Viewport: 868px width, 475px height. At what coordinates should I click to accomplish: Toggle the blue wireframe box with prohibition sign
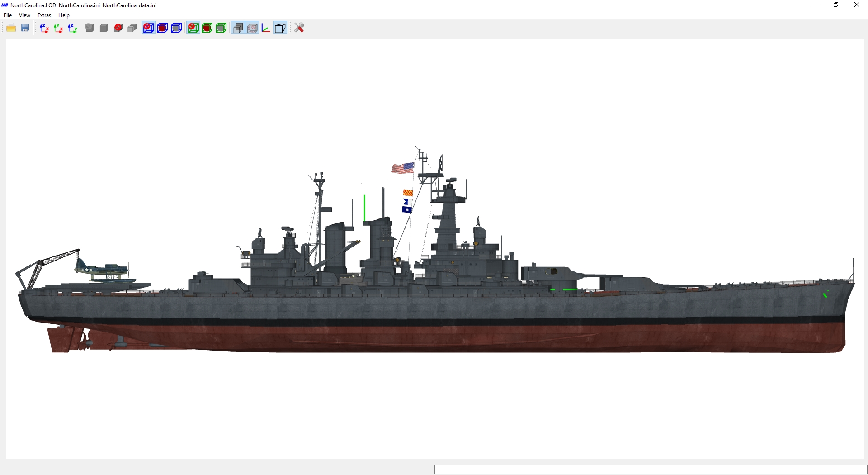[148, 28]
